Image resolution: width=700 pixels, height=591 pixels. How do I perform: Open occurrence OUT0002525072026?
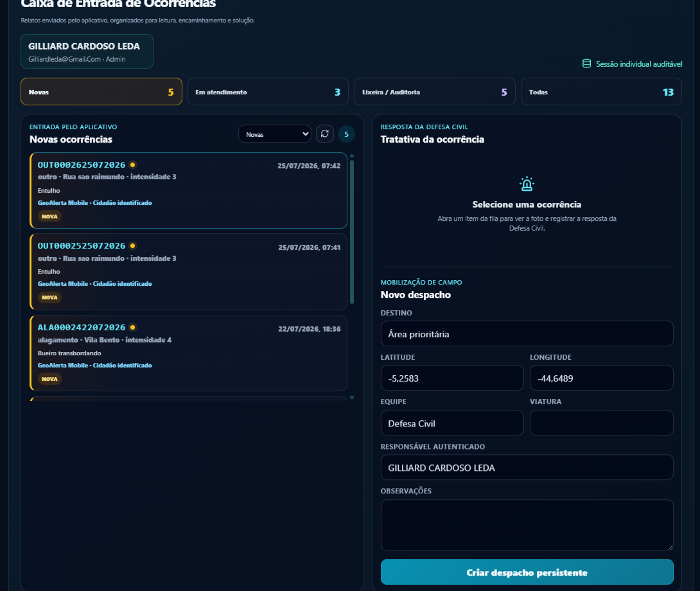(x=188, y=272)
